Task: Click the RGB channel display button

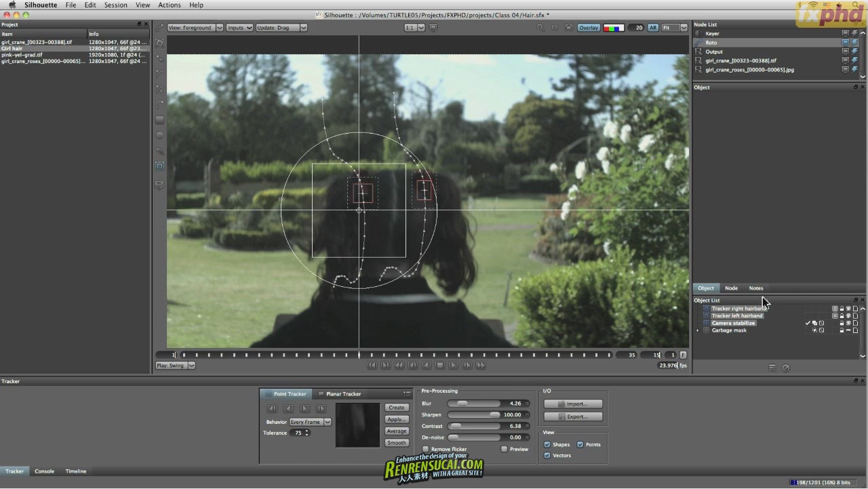Action: (x=614, y=28)
